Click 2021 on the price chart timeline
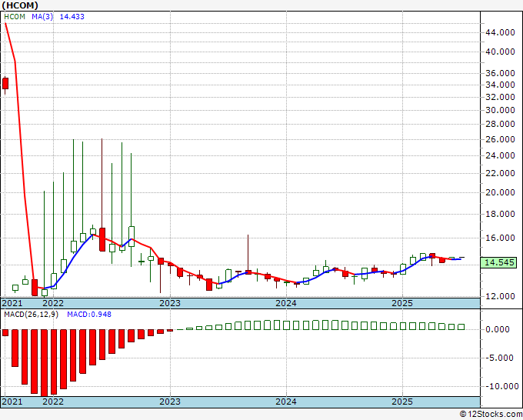This screenshot has width=523, height=420. click(12, 303)
